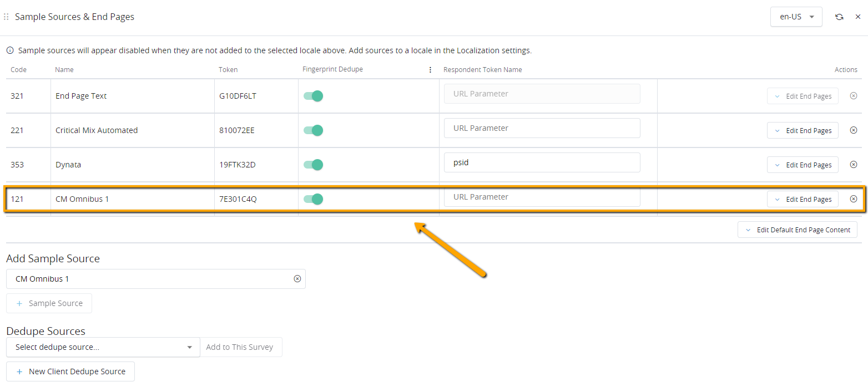Screen dimensions: 868x387
Task: Close the Sample Sources & End Pages panel
Action: tap(858, 17)
